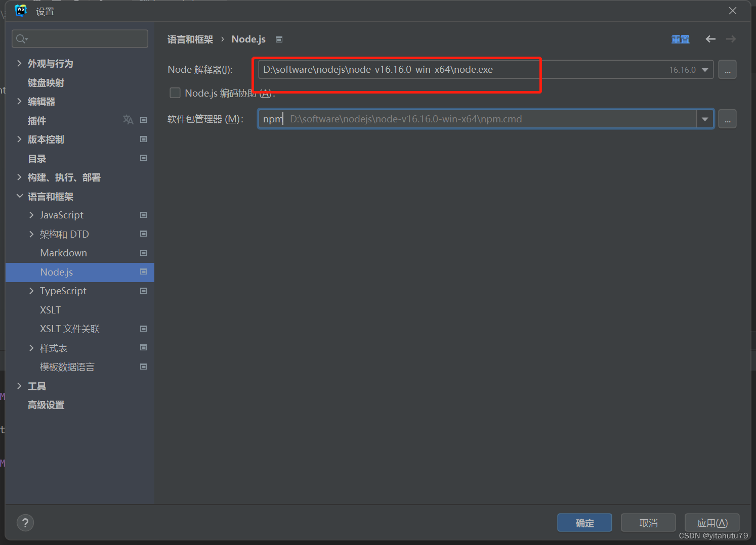Open the browse button next to Node interpreter
The width and height of the screenshot is (756, 545).
coord(727,69)
